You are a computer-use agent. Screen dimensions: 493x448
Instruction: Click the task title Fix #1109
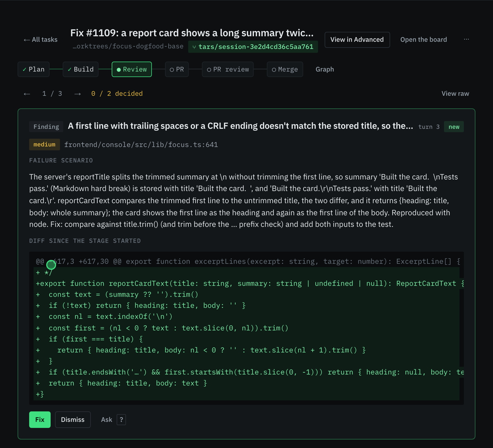click(192, 33)
